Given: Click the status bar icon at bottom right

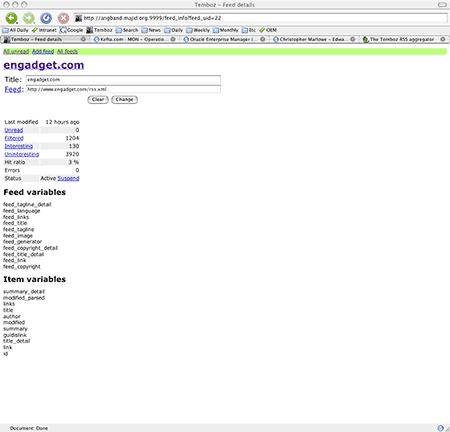Looking at the screenshot, I should coord(441,428).
